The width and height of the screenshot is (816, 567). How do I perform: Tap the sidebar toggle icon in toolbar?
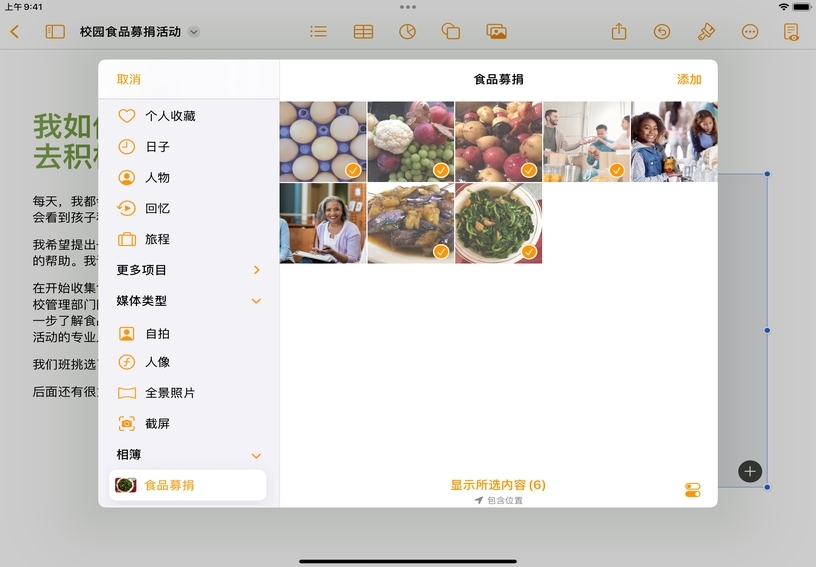pos(55,32)
